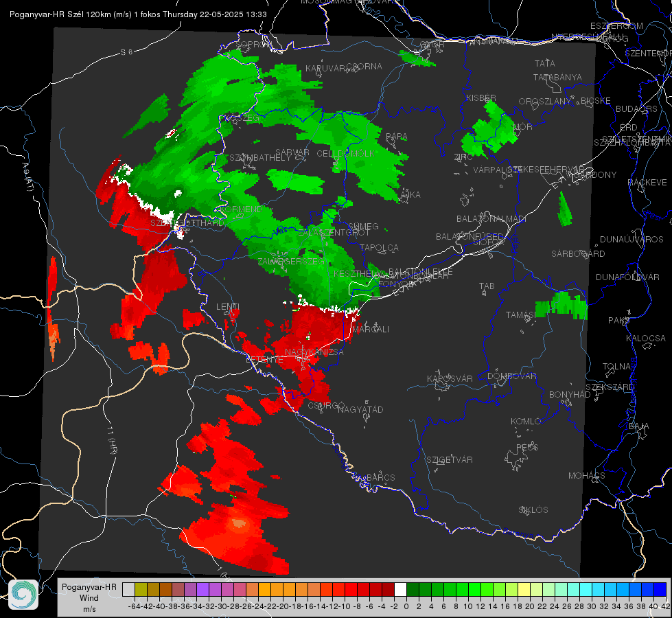Click the SZEKSZARD city label
This screenshot has height=618, width=672.
610,387
